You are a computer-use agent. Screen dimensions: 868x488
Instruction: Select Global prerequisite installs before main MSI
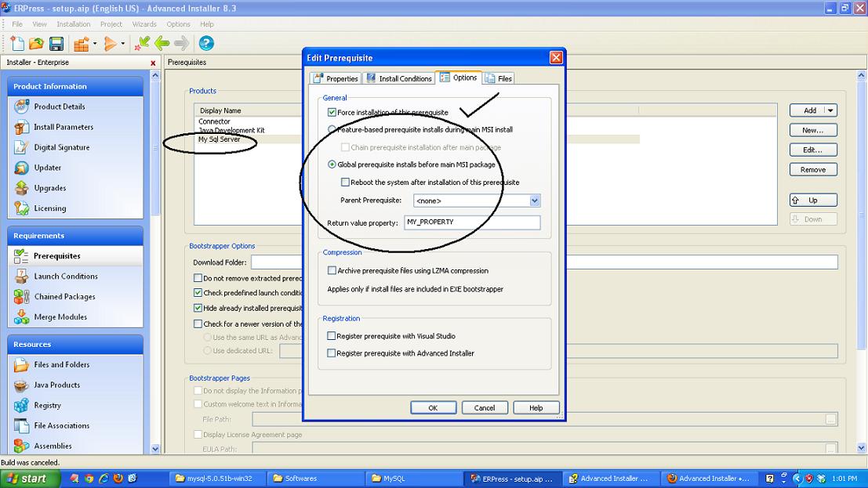(x=332, y=164)
